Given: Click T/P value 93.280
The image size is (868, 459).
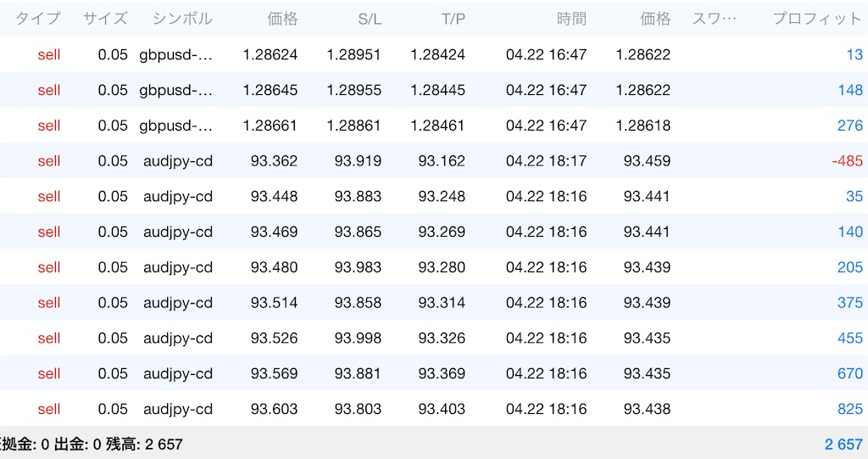Looking at the screenshot, I should pyautogui.click(x=441, y=267).
